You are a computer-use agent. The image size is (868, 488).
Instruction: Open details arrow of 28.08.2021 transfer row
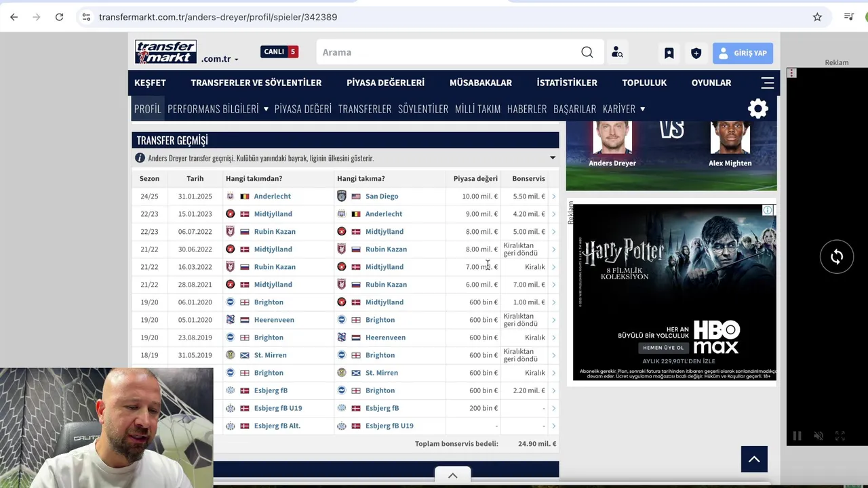coord(553,285)
